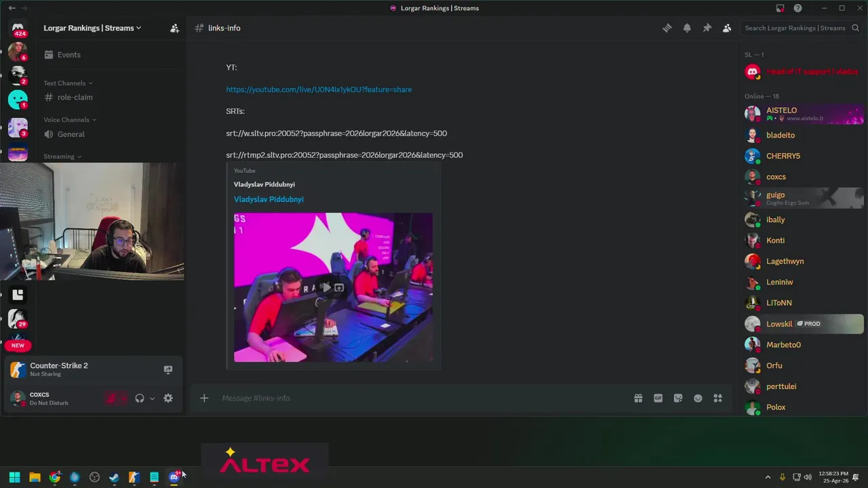Open Direct Messages home icon with 424 badge
Viewport: 868px width, 488px height.
pos(18,29)
